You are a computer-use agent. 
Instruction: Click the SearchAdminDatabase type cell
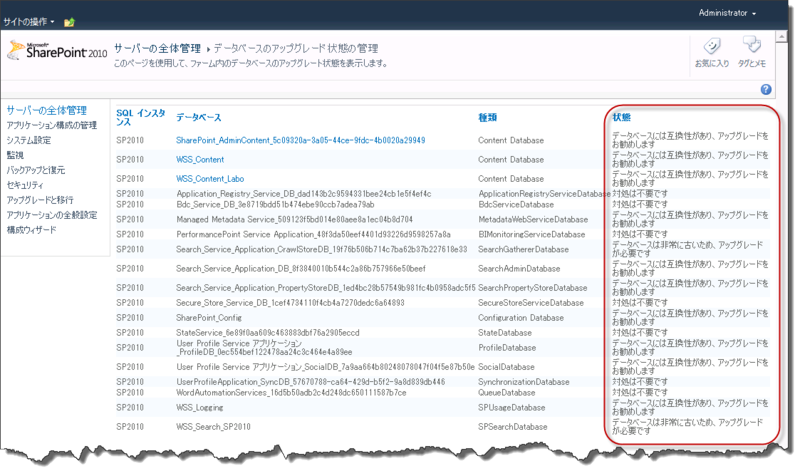click(x=519, y=268)
